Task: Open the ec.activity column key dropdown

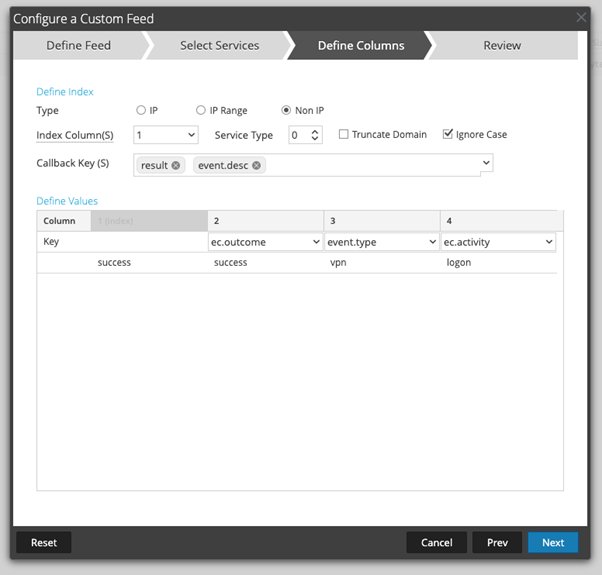Action: point(498,242)
